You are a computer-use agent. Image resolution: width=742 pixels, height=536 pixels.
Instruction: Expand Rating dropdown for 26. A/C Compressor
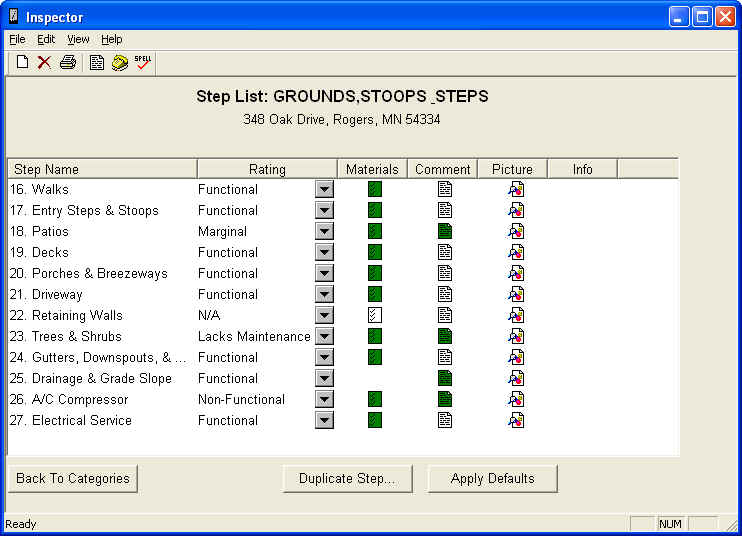324,399
